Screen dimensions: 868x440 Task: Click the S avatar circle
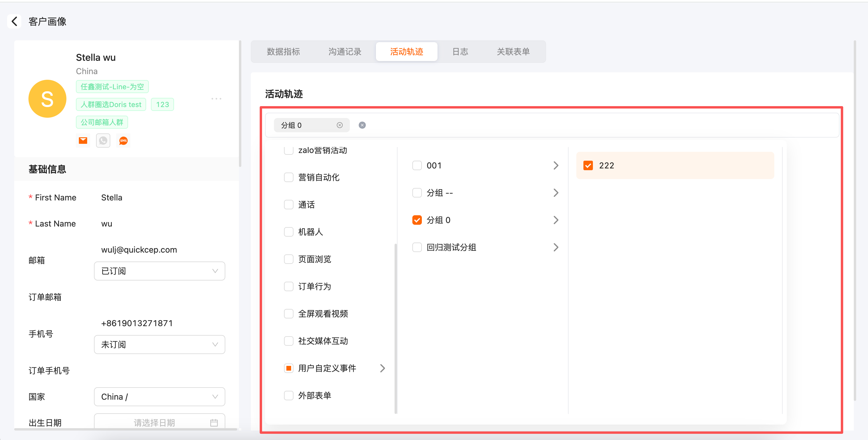pos(47,99)
